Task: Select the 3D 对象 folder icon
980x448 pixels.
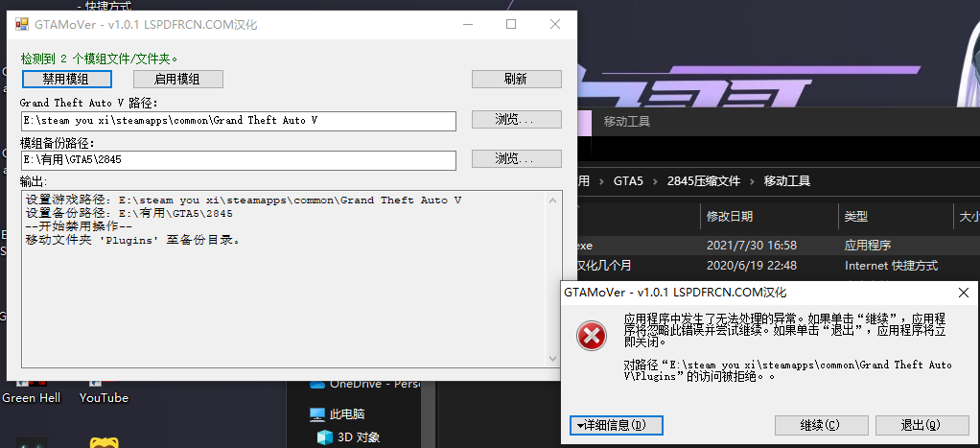Action: click(x=325, y=436)
